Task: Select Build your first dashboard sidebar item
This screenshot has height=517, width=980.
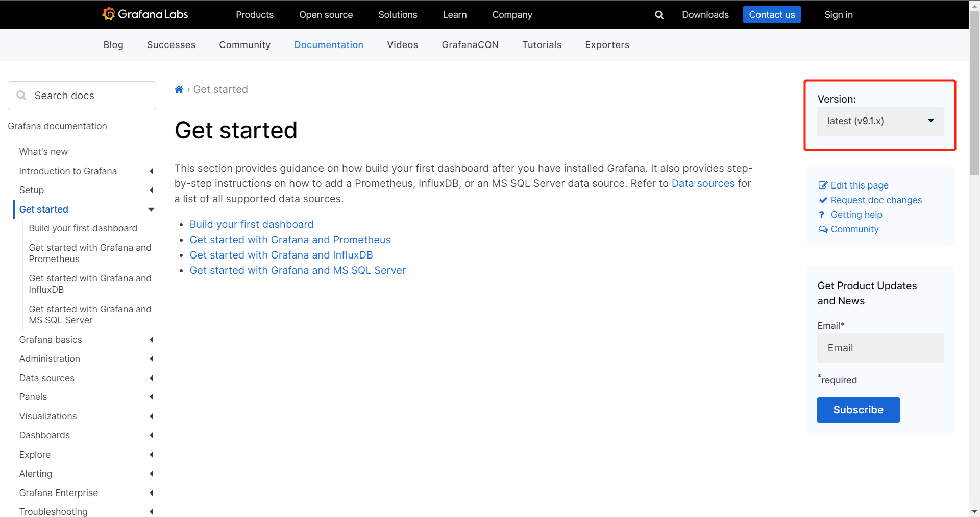Action: pyautogui.click(x=83, y=228)
